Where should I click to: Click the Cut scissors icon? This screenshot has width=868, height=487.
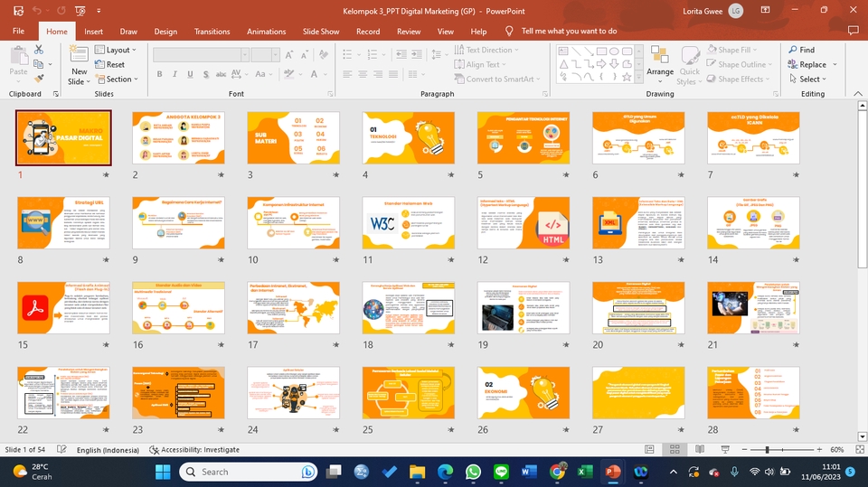pos(39,50)
